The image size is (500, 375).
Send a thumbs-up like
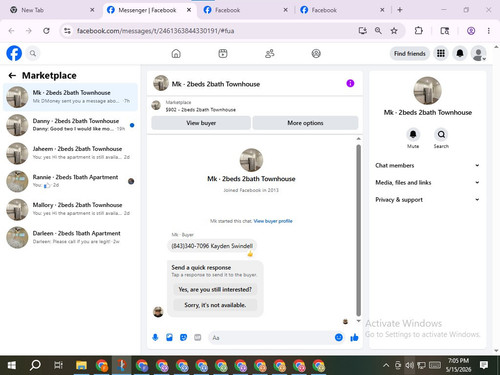[354, 338]
